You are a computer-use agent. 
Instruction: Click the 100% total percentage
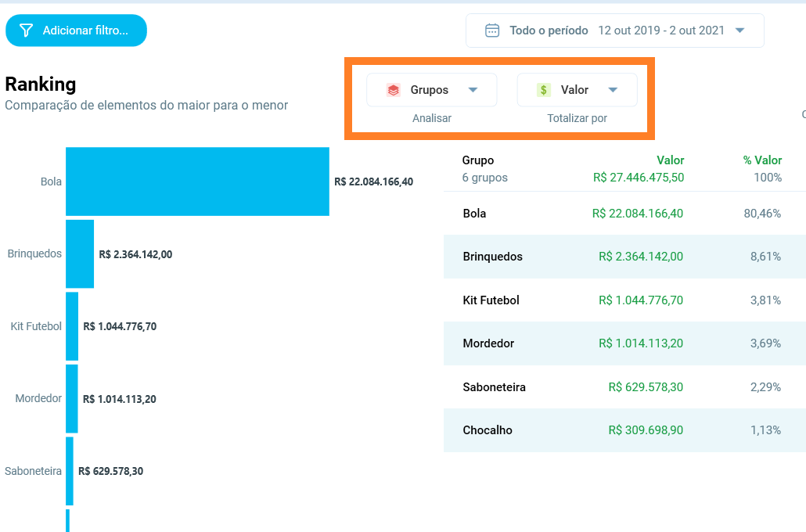(x=768, y=178)
